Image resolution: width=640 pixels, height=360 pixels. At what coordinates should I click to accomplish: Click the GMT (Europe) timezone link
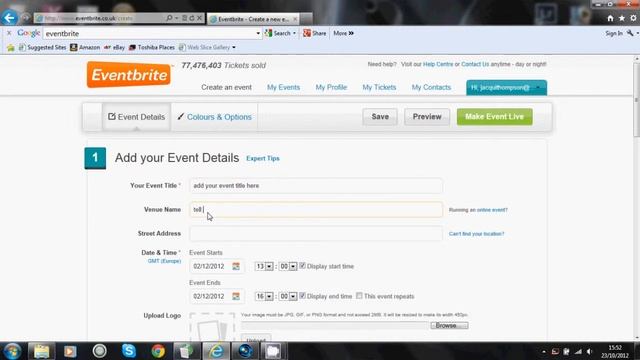[x=164, y=261]
